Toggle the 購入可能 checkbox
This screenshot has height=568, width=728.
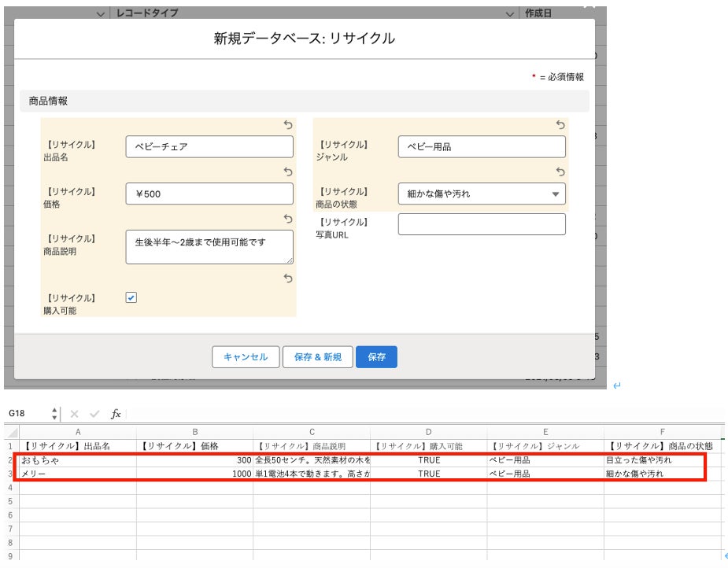point(131,297)
